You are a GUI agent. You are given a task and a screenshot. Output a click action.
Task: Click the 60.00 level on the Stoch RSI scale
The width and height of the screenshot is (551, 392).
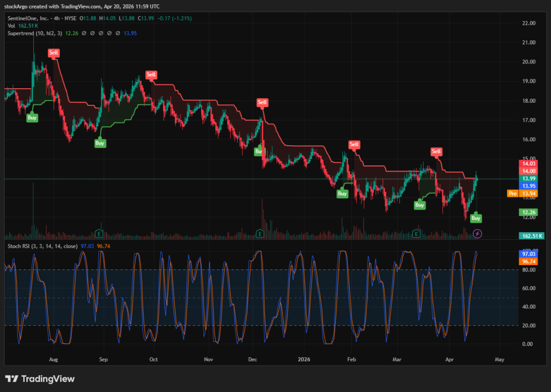click(x=529, y=288)
